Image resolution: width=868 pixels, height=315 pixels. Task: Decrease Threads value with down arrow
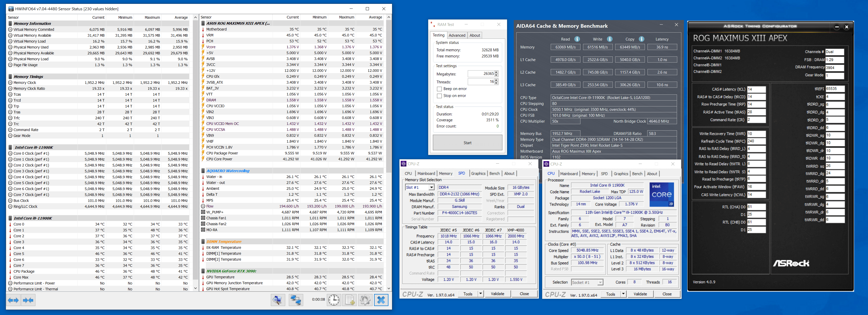(496, 83)
